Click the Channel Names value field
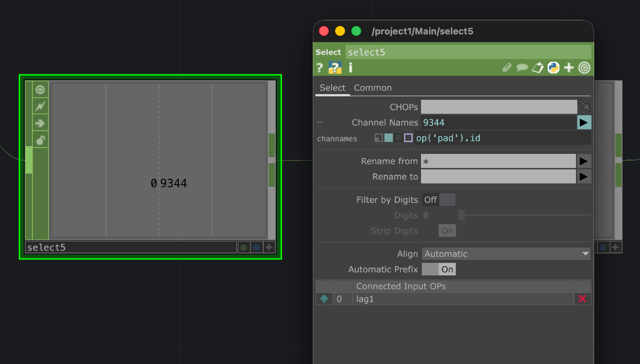This screenshot has width=640, height=364. [498, 122]
